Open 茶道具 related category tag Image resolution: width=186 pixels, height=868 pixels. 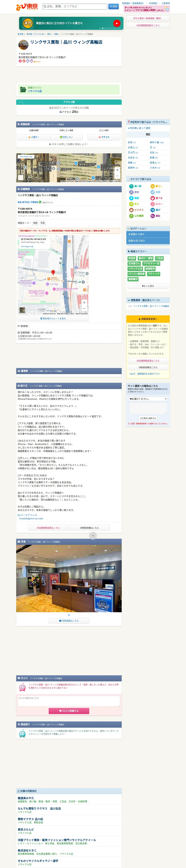point(132,258)
